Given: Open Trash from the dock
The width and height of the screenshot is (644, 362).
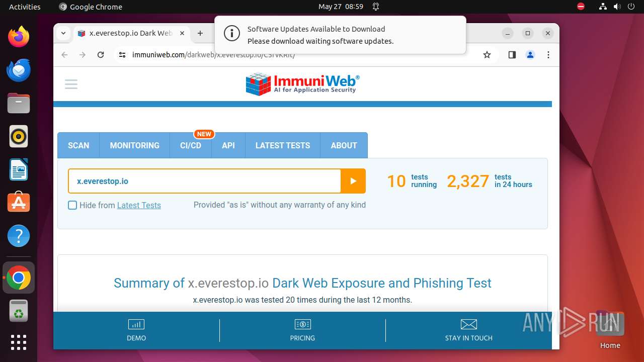Looking at the screenshot, I should coord(19,311).
